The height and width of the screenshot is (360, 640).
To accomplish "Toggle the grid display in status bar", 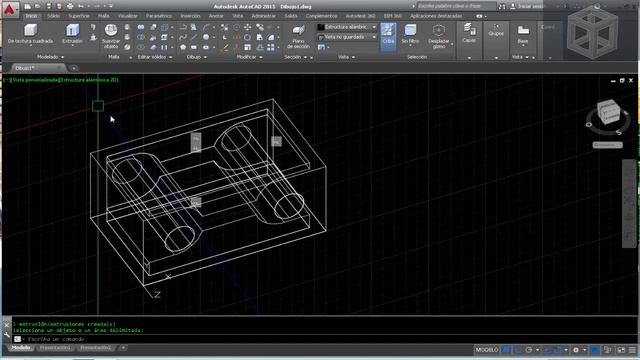I will coord(507,350).
